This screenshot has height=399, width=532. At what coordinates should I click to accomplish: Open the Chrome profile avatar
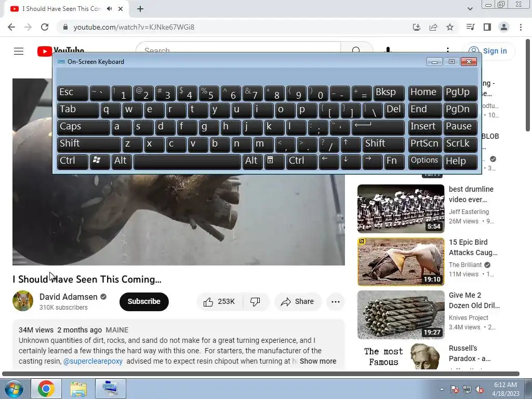point(504,27)
